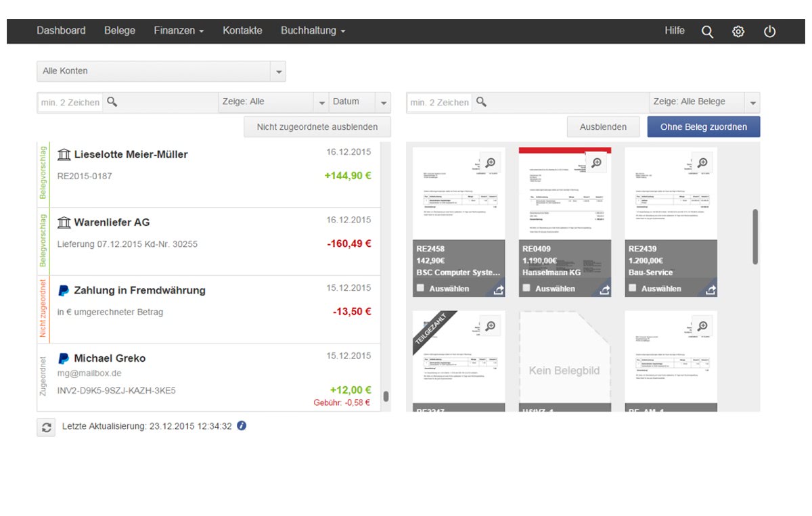The height and width of the screenshot is (516, 812).
Task: Select the RE2439 Bau-Service Auswählen checkbox
Action: [633, 288]
